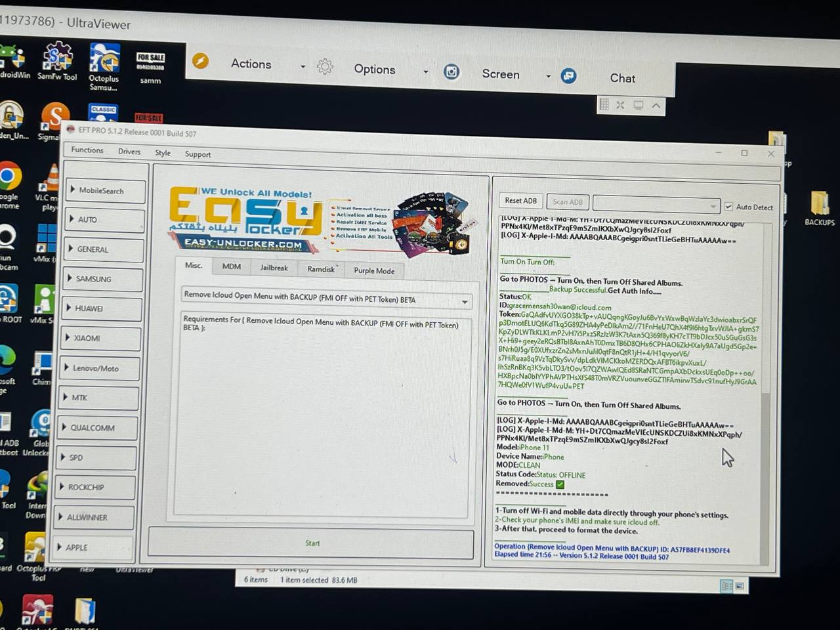Viewport: 840px width, 630px height.
Task: Toggle the Auto Detect checkbox
Action: [x=728, y=206]
